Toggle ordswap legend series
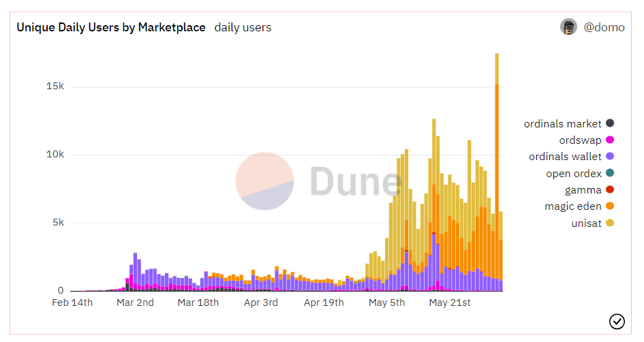Viewport: 644px width, 342px height. pyautogui.click(x=580, y=140)
